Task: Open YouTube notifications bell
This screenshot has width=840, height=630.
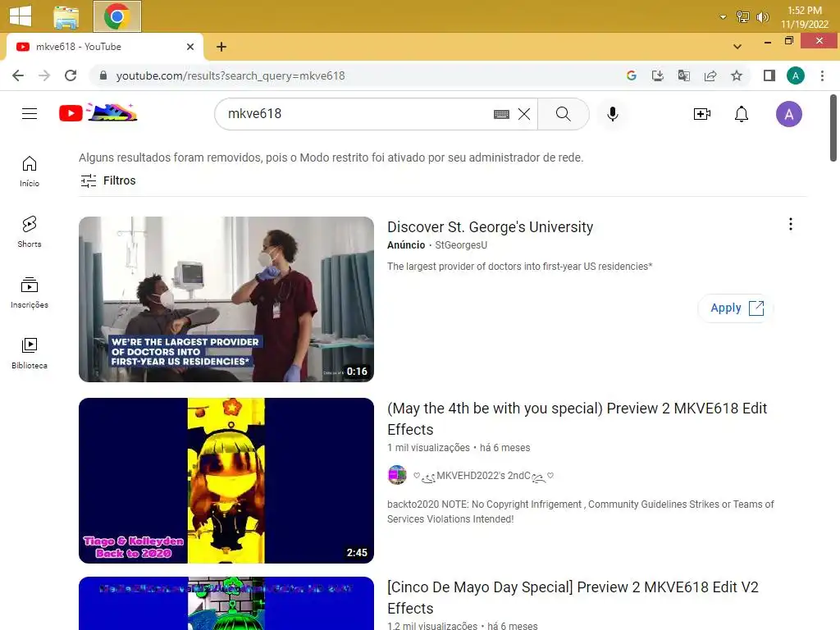Action: [x=742, y=113]
